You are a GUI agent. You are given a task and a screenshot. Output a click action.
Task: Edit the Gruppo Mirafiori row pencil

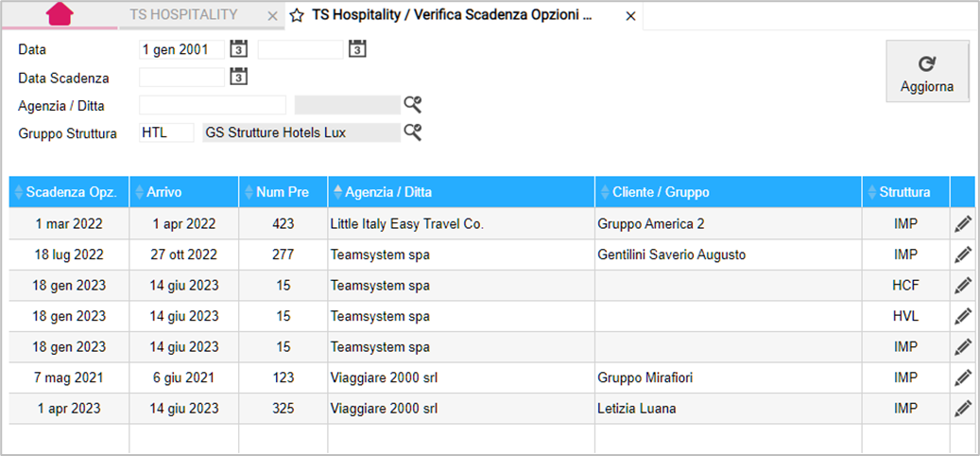click(x=963, y=377)
